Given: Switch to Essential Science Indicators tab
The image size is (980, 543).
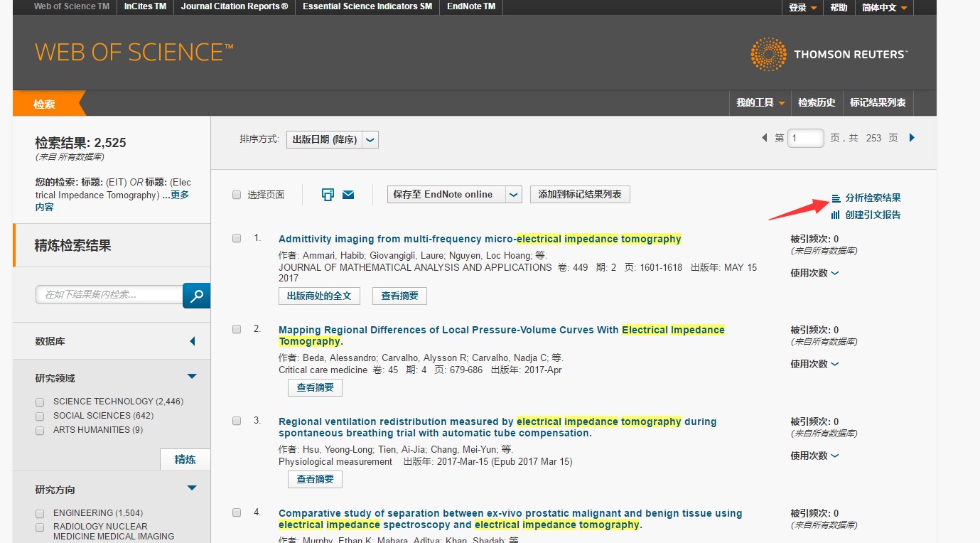Looking at the screenshot, I should click(x=367, y=6).
